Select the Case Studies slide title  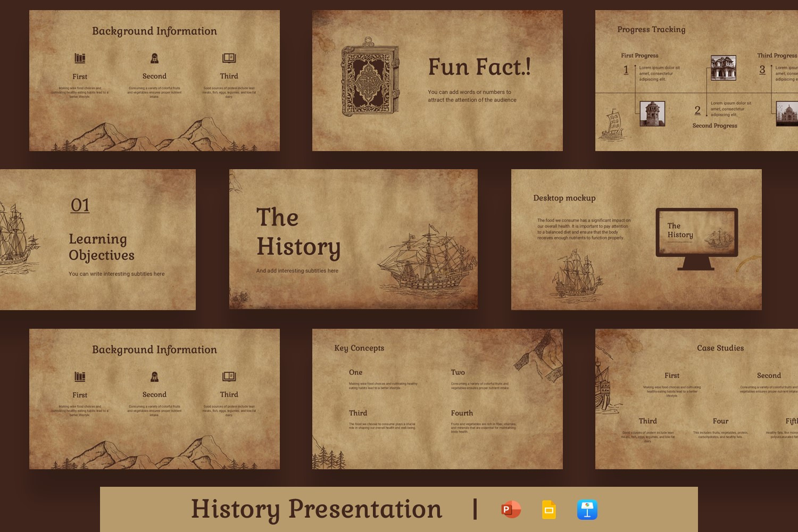[720, 348]
